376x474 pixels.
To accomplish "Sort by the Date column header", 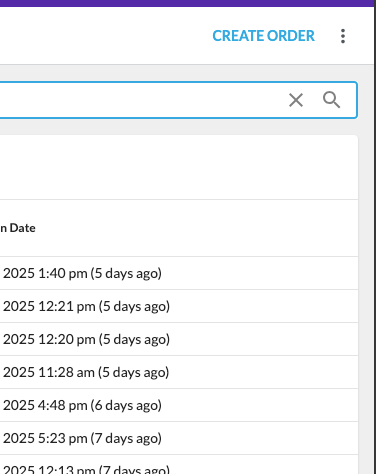I will (18, 228).
